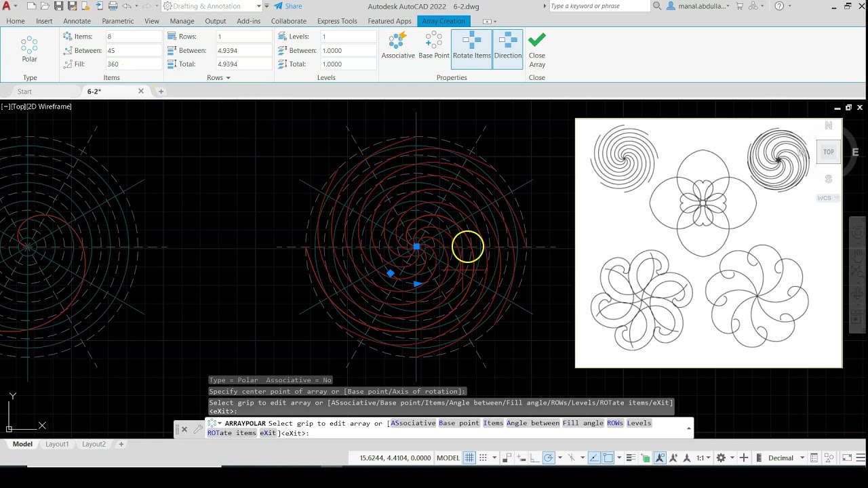Click the Help question mark icon
Image resolution: width=868 pixels, height=488 pixels.
coord(779,6)
